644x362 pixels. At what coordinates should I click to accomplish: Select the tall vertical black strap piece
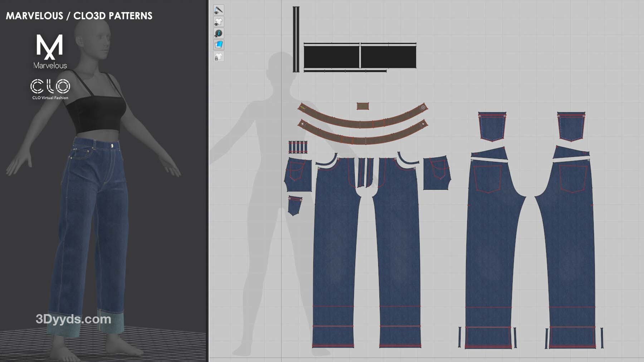click(x=296, y=39)
